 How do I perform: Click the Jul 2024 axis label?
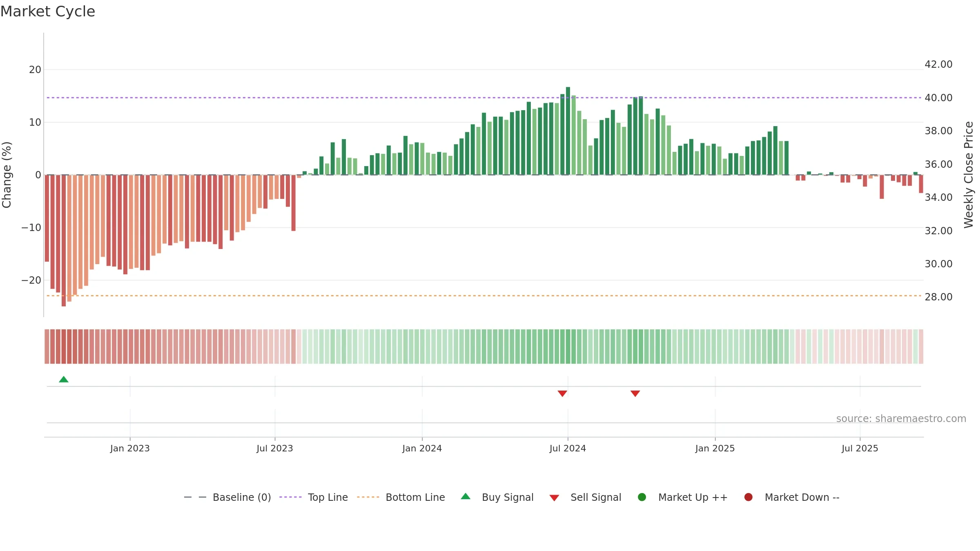[x=568, y=448]
